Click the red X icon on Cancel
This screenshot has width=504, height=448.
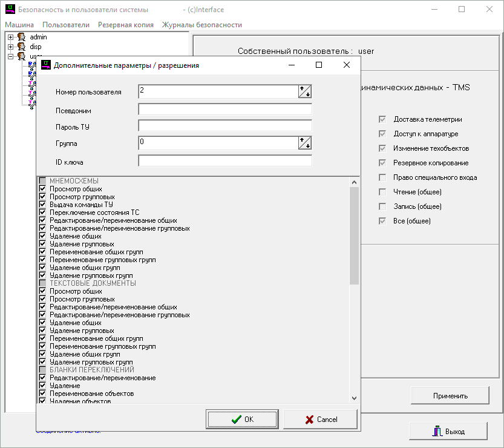click(309, 419)
